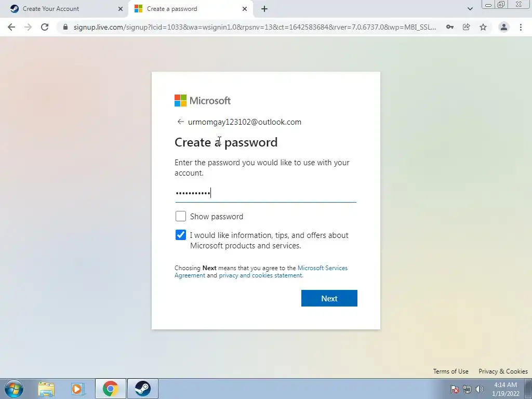Expand the tab search chevron

[470, 9]
